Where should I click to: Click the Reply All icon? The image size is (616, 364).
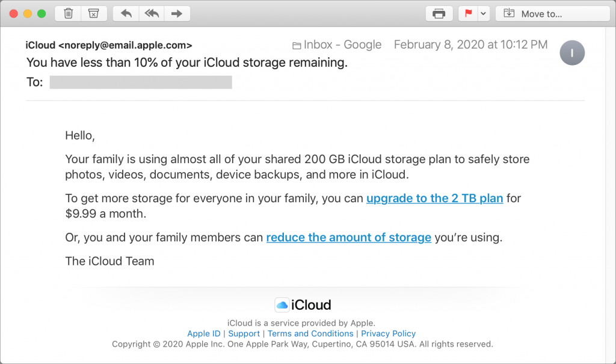pyautogui.click(x=152, y=13)
